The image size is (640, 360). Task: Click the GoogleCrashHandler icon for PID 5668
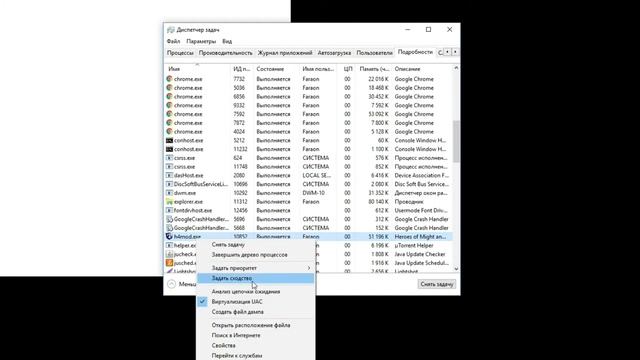pos(169,228)
